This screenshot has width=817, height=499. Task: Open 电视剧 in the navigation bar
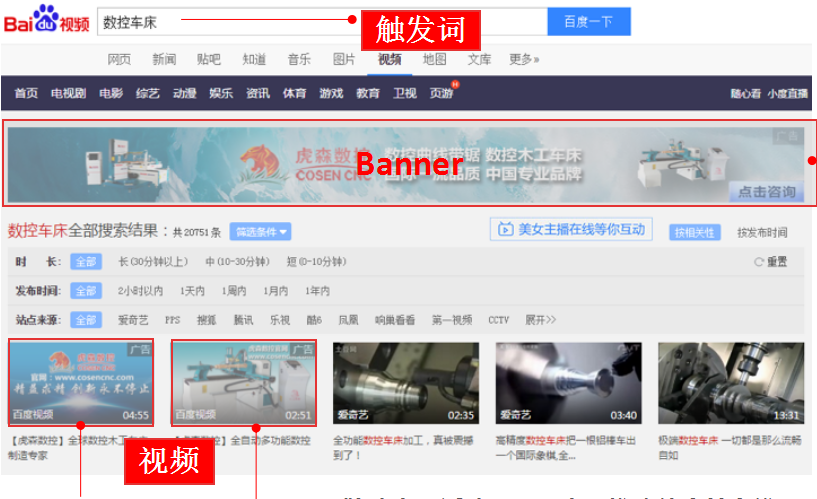point(68,93)
